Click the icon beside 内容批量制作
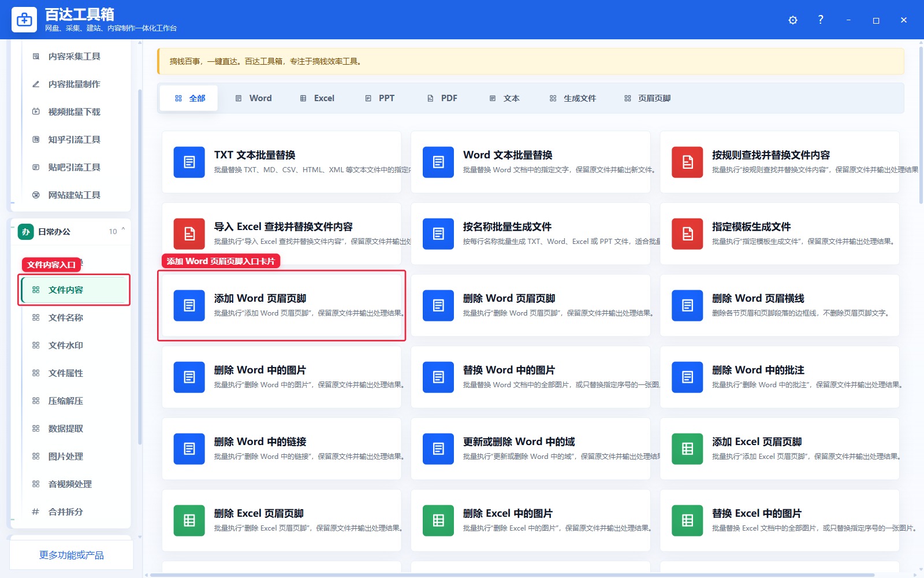Viewport: 924px width, 578px height. point(36,84)
